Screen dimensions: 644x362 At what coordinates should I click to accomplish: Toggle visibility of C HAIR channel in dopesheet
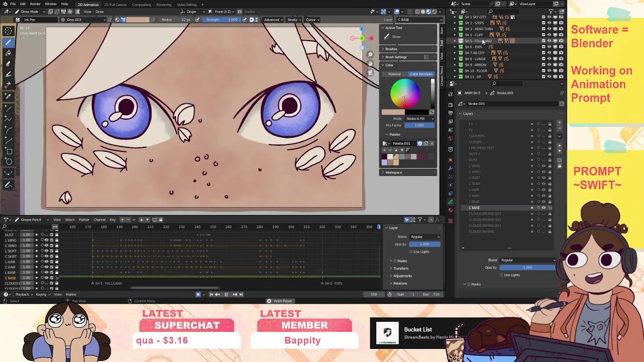click(47, 267)
